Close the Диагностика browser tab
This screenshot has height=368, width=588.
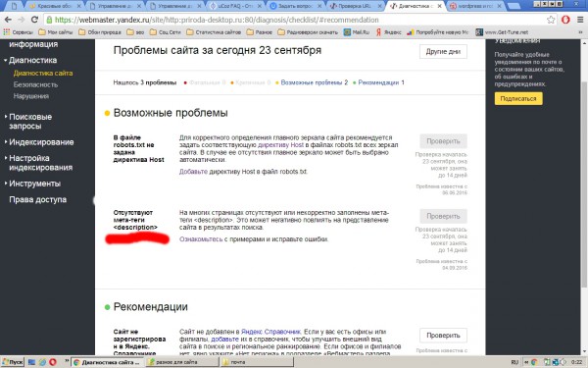pos(439,6)
